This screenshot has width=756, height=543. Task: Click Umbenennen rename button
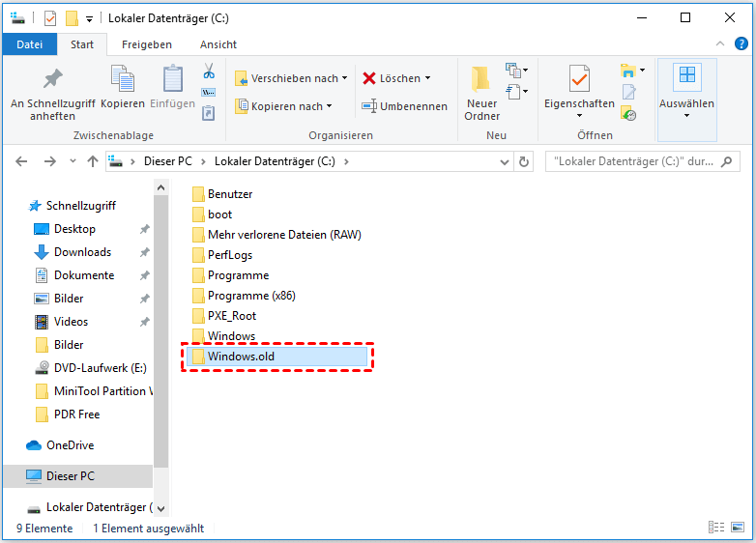[x=404, y=106]
